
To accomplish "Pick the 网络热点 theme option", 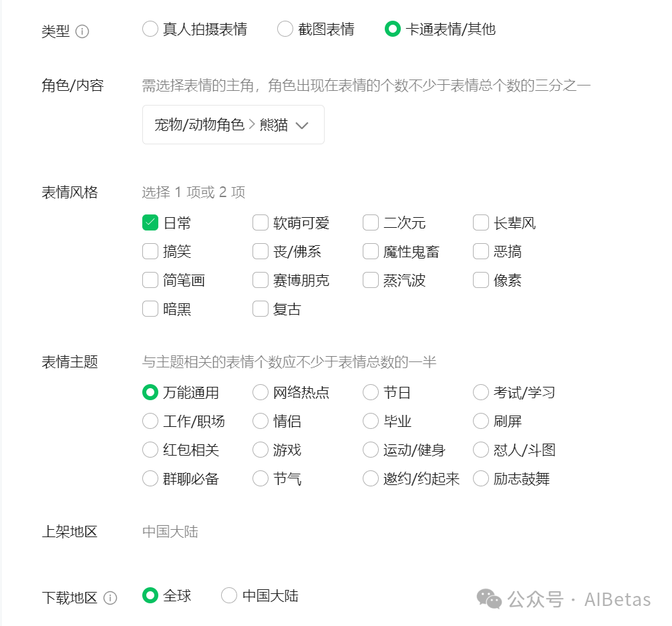I will point(260,393).
